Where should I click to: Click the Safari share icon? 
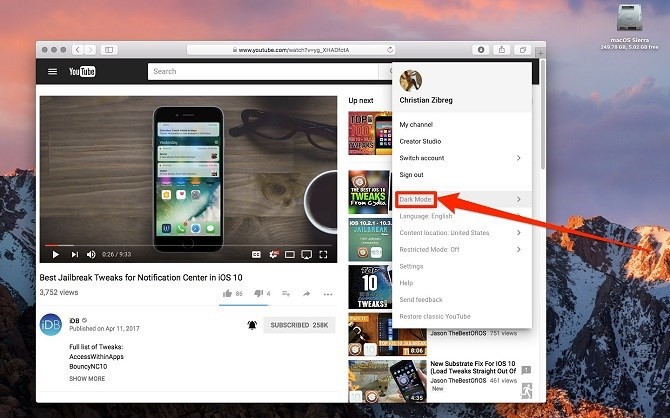(502, 50)
